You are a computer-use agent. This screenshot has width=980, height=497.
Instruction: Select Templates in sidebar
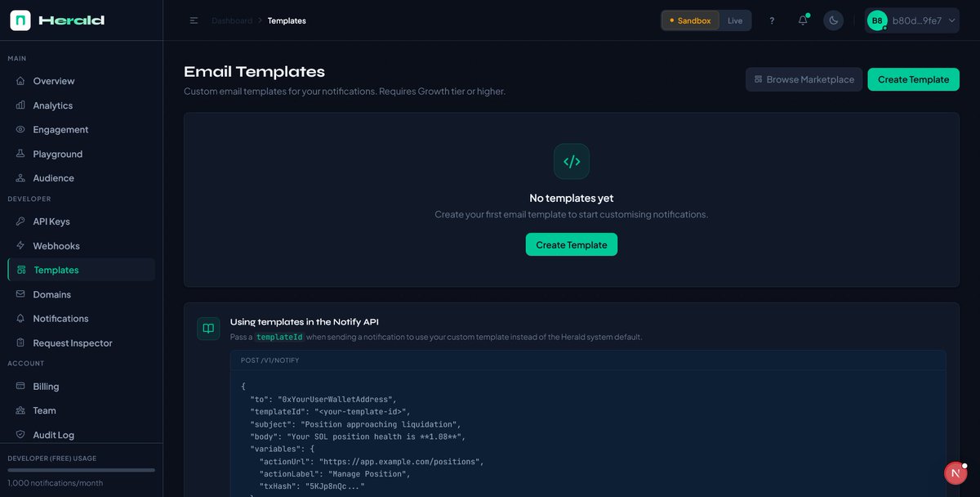[x=81, y=270]
